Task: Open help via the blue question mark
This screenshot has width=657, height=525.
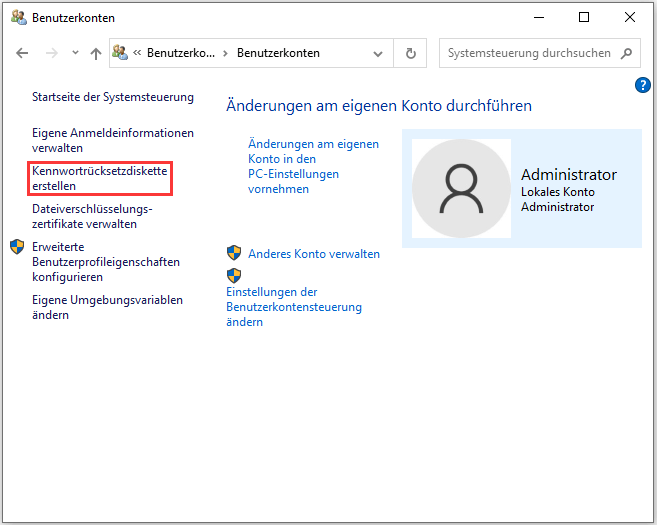Action: (x=643, y=85)
